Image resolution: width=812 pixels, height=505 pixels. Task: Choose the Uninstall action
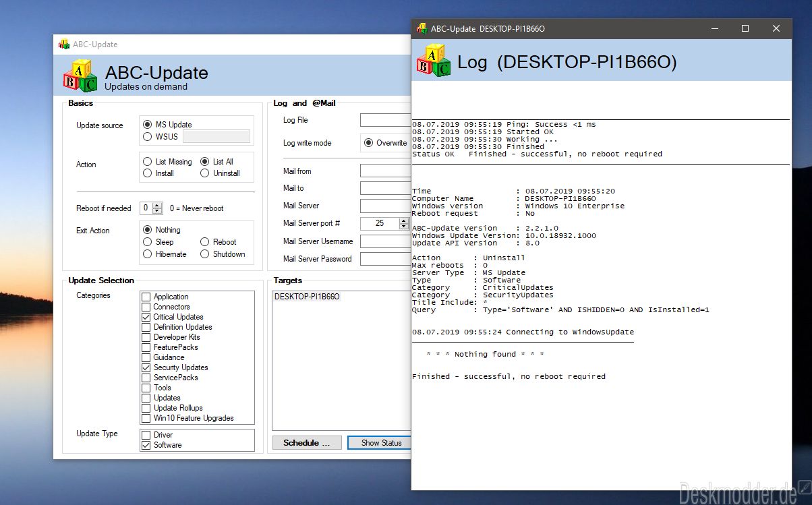pos(205,173)
